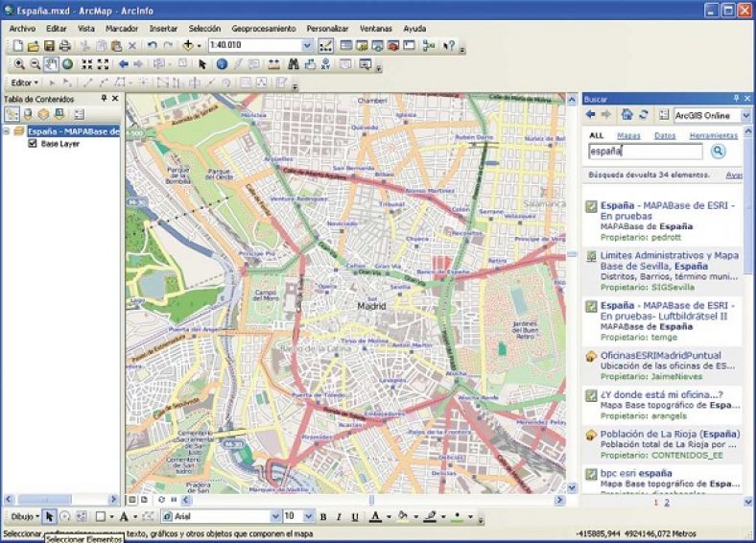Open the OficinasESRIMadridPuntual search result
756x543 pixels.
[x=660, y=355]
